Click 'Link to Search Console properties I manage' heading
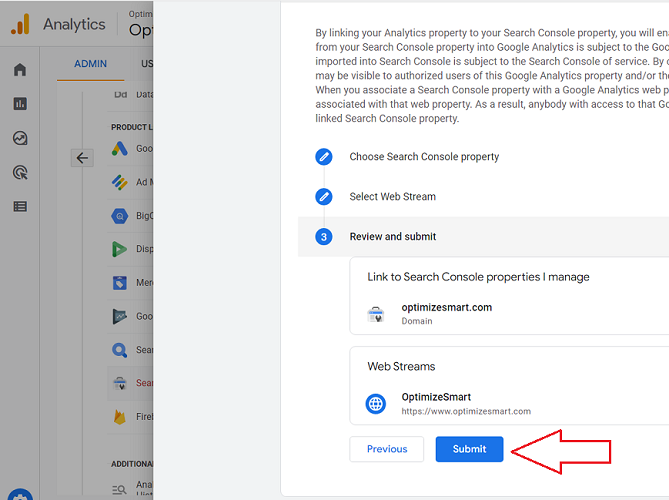 coord(478,277)
